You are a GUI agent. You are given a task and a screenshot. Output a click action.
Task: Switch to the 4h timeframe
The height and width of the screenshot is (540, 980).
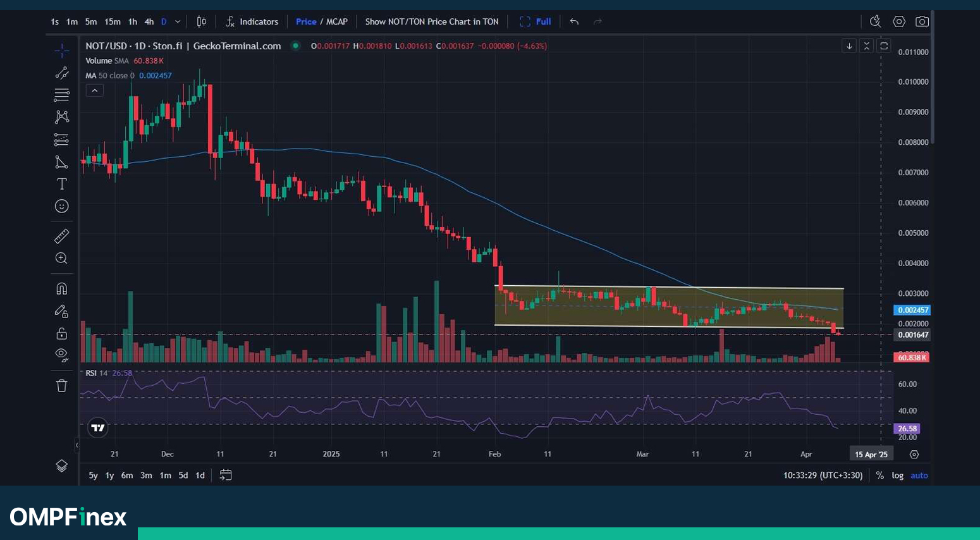click(x=149, y=21)
